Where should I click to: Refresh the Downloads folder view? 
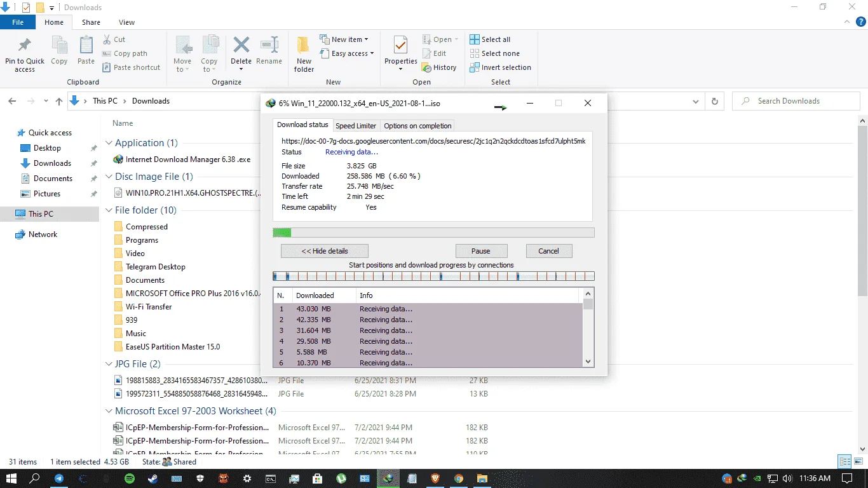point(715,101)
